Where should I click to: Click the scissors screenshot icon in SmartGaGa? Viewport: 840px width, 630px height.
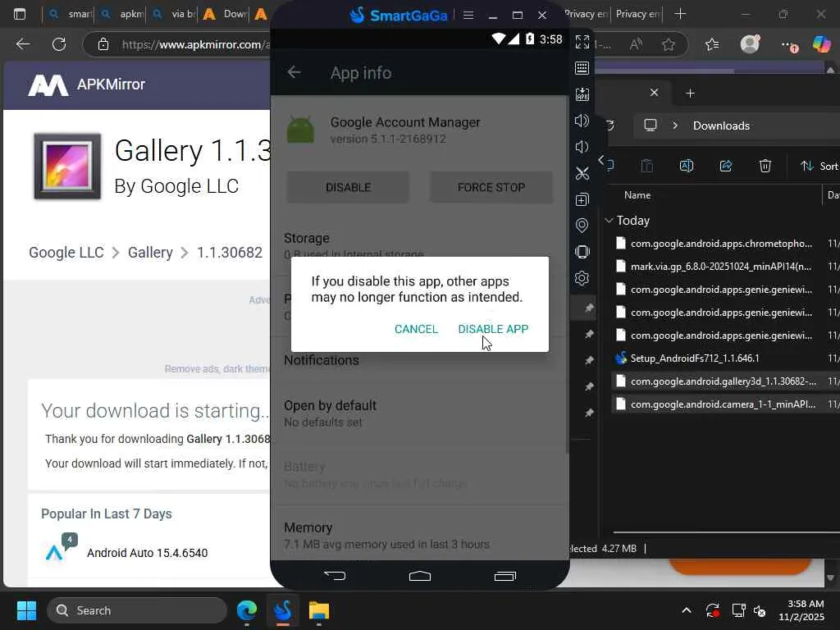582,173
